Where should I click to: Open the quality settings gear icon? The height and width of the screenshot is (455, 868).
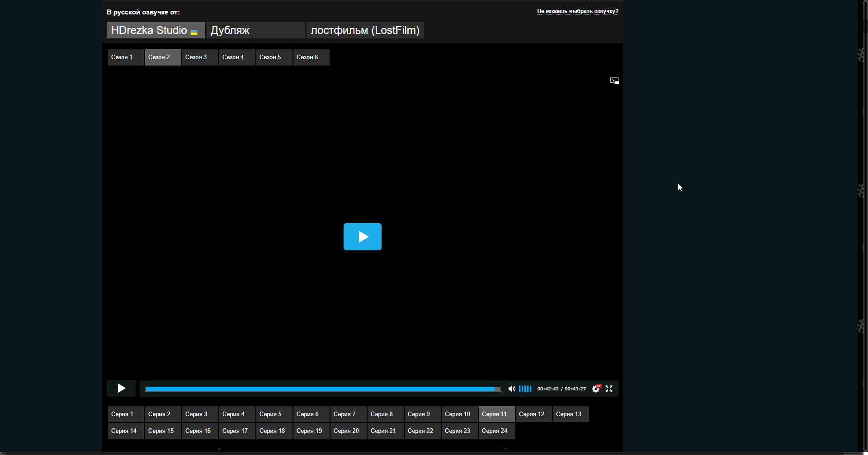[x=596, y=389]
